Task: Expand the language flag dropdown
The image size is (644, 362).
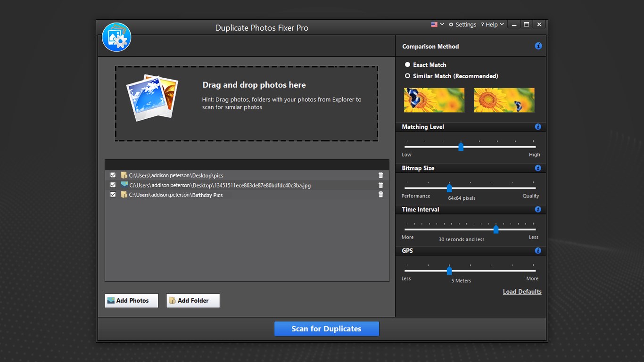Action: pos(442,25)
